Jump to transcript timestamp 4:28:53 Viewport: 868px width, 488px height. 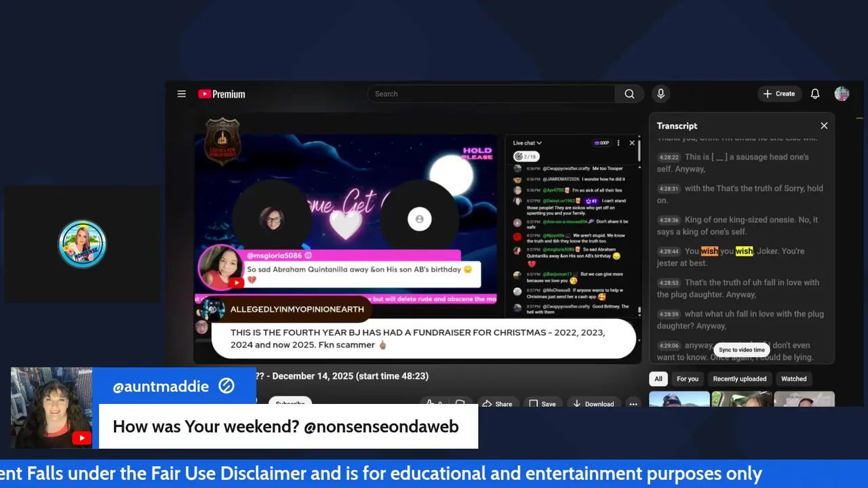pos(669,283)
